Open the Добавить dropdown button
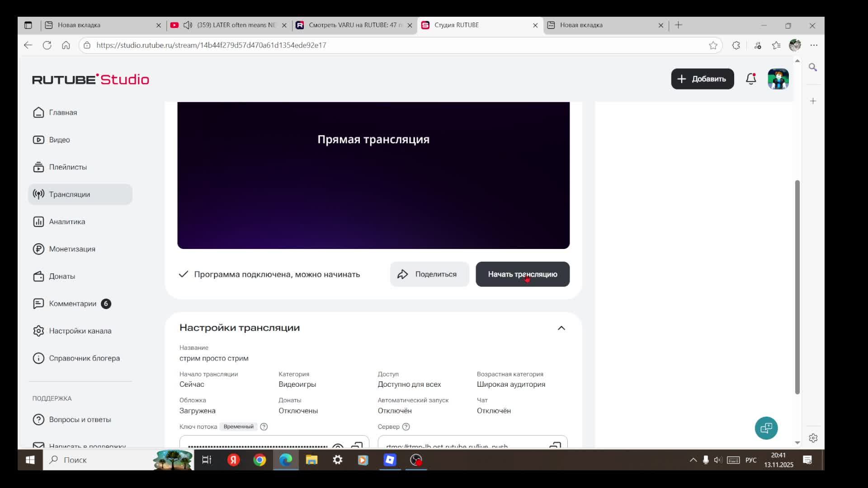The image size is (868, 488). tap(702, 79)
